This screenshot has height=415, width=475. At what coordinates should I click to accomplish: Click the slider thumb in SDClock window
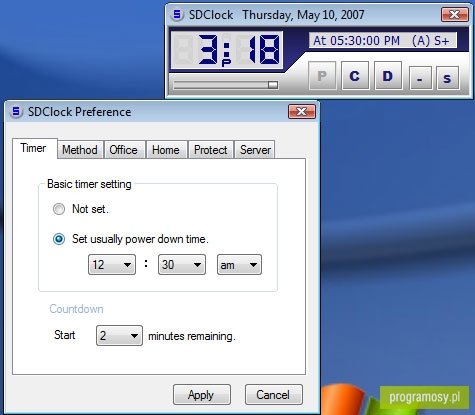(273, 85)
